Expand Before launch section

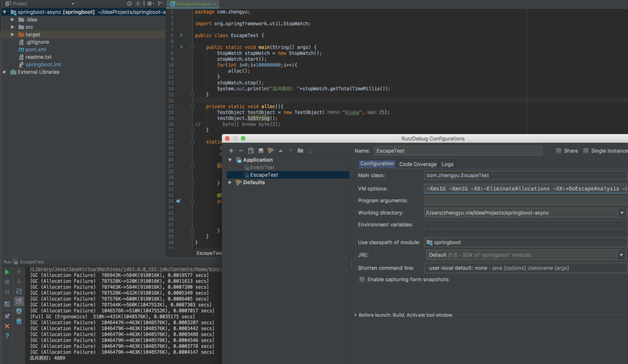(x=356, y=315)
